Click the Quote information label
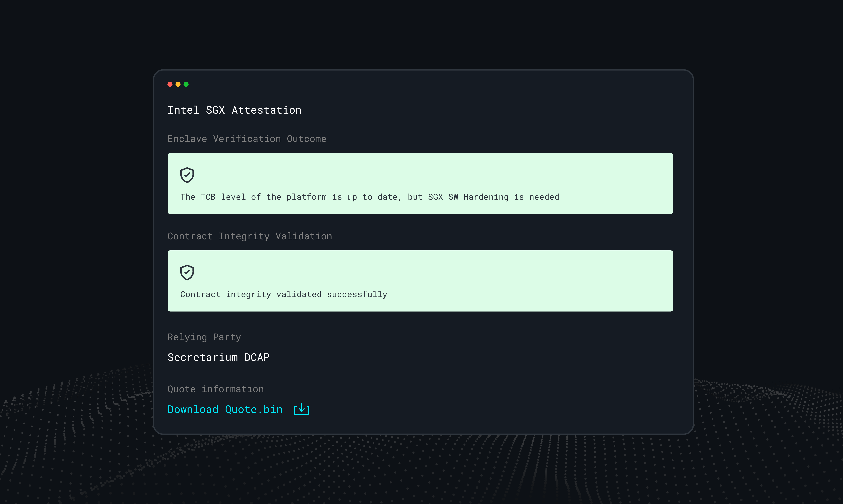Image resolution: width=843 pixels, height=504 pixels. (216, 389)
